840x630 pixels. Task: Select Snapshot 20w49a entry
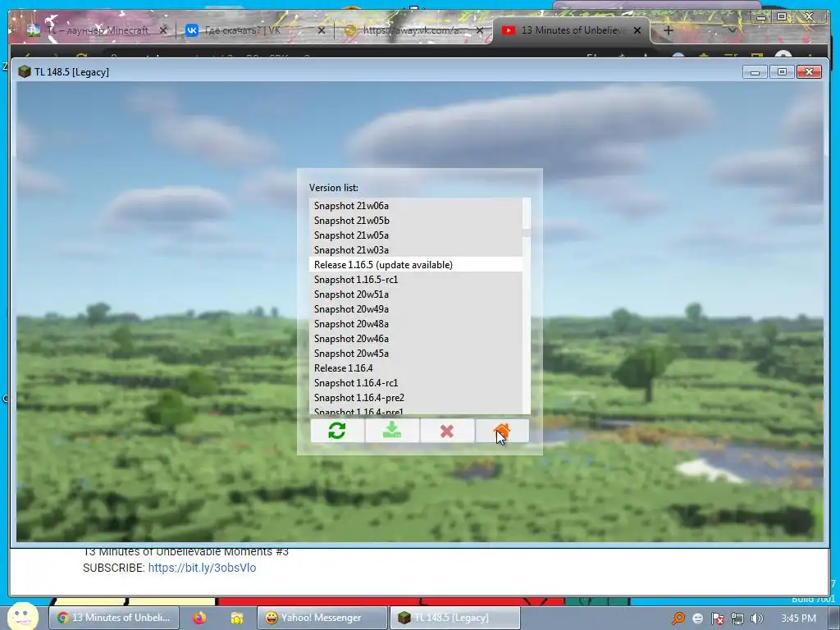click(x=415, y=309)
